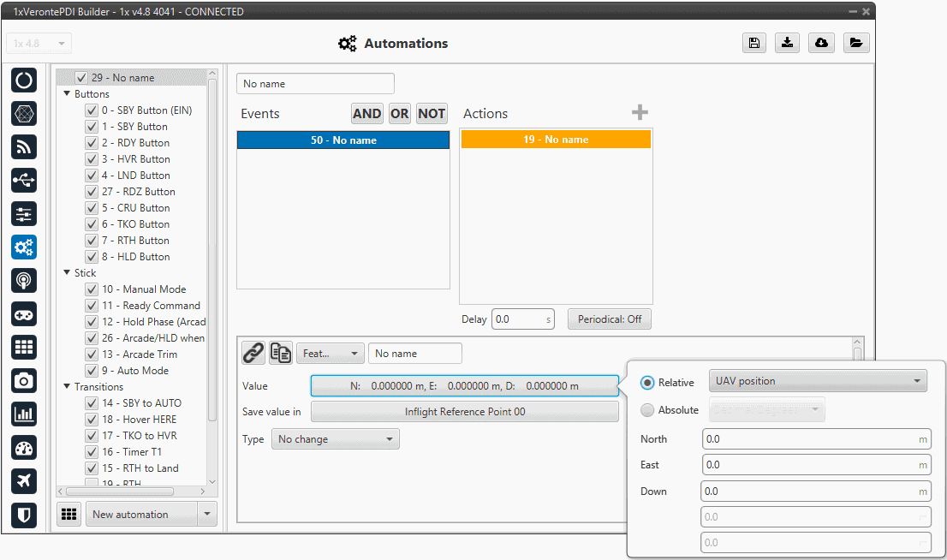Uncheck the '1 - SBY Button' checkbox
947x560 pixels.
(x=92, y=127)
